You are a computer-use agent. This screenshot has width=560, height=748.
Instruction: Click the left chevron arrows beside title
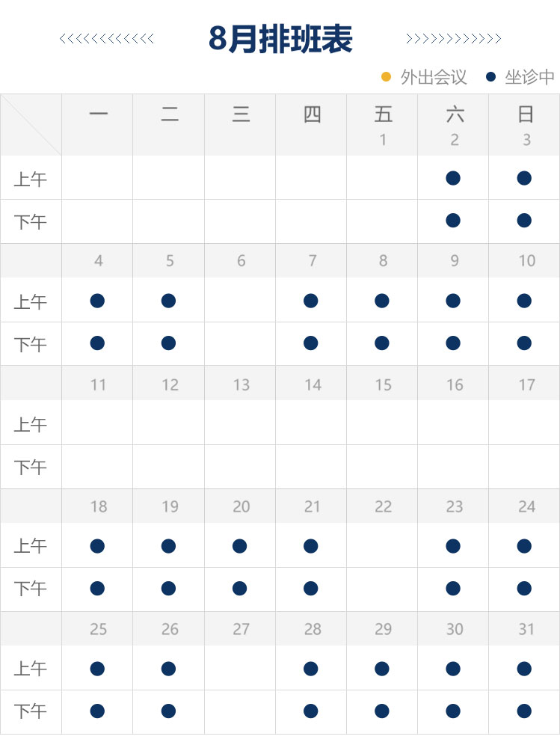106,39
